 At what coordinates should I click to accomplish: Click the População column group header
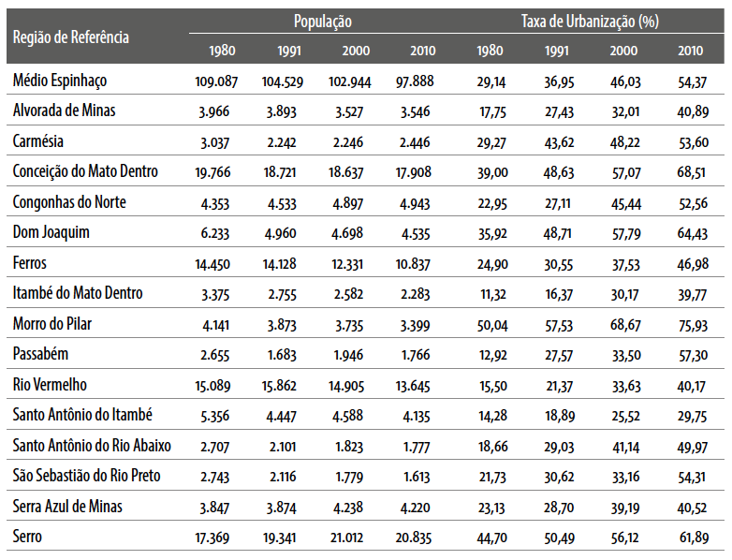pyautogui.click(x=321, y=21)
